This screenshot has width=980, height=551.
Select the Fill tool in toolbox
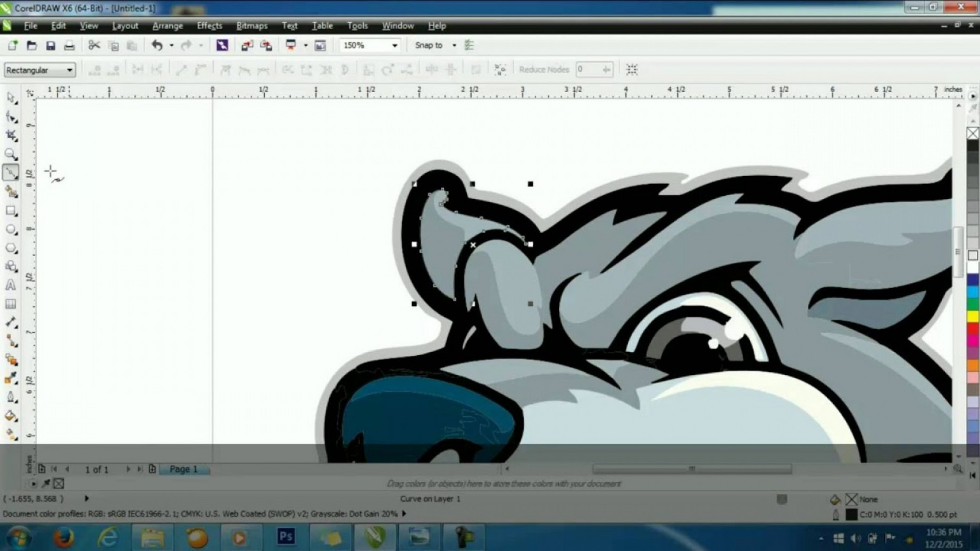coord(11,416)
